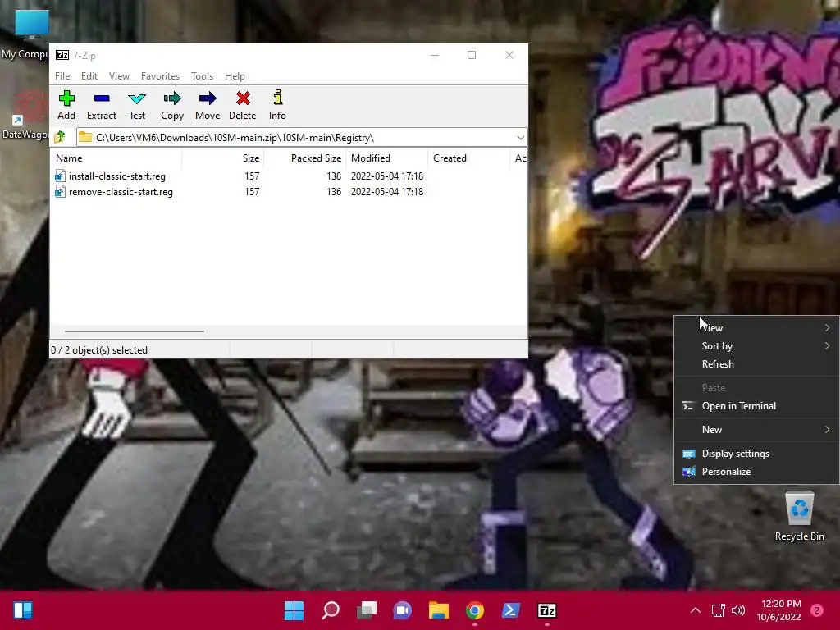Open taskbar Search magnifier
Viewport: 840px width, 630px height.
coord(331,610)
